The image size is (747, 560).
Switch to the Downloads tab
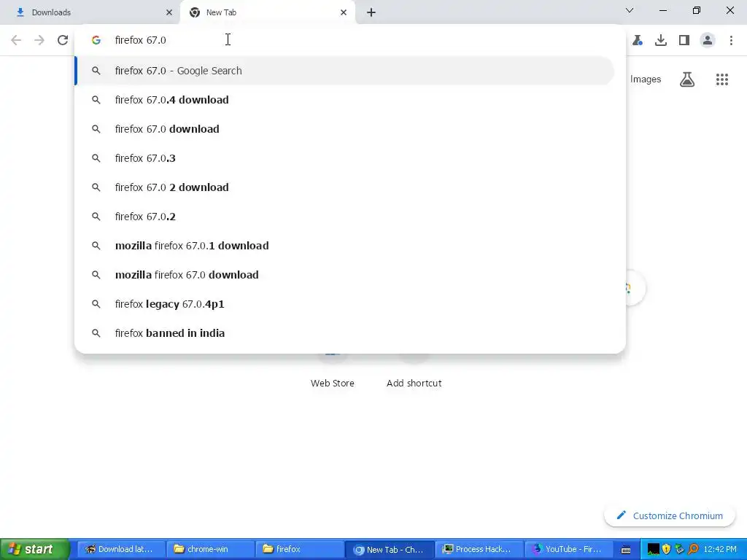(90, 12)
